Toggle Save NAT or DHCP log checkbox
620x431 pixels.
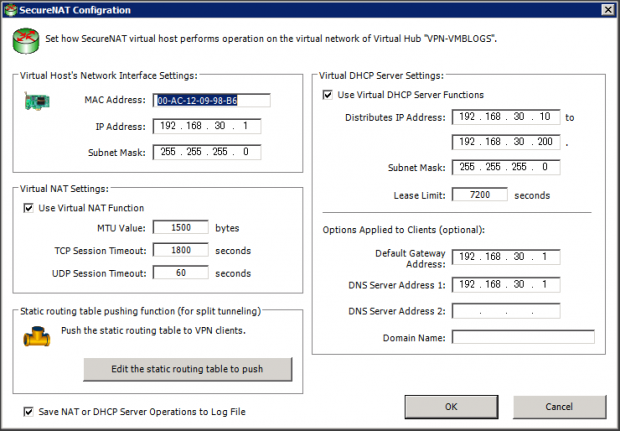tap(28, 412)
